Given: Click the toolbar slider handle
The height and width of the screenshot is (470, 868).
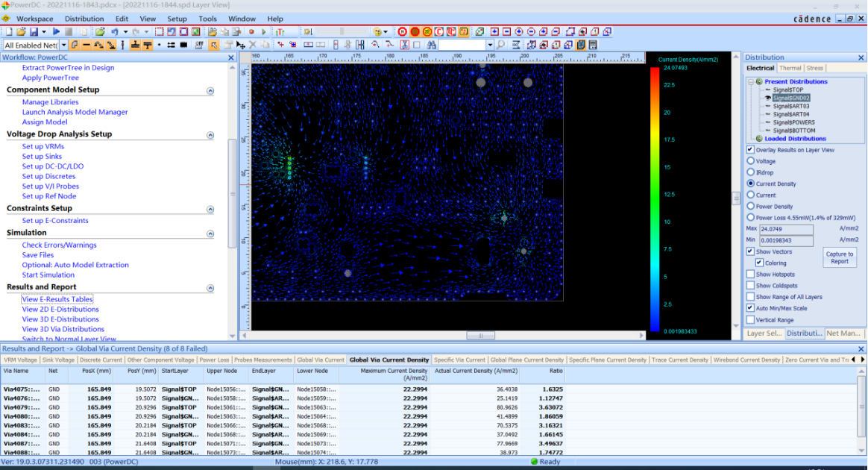Looking at the screenshot, I should click(342, 31).
